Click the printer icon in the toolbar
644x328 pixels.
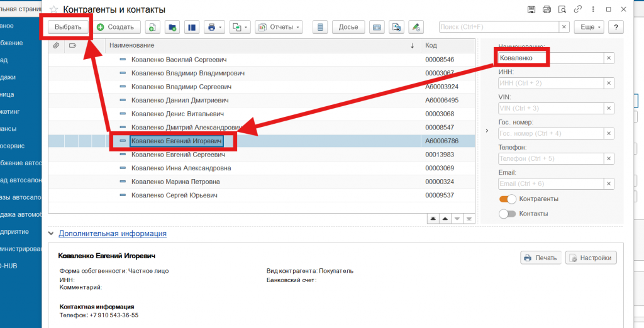pos(212,27)
